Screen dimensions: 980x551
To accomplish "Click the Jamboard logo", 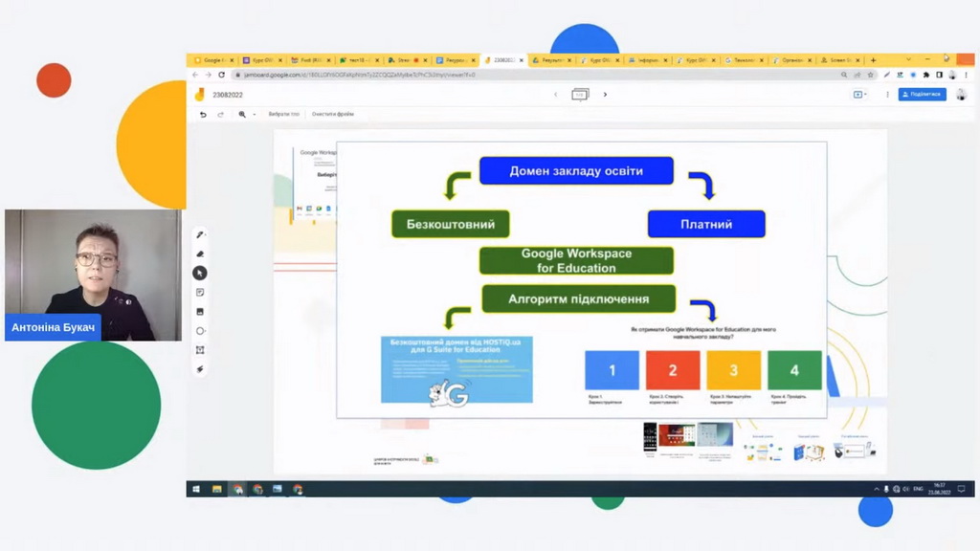I will [199, 95].
